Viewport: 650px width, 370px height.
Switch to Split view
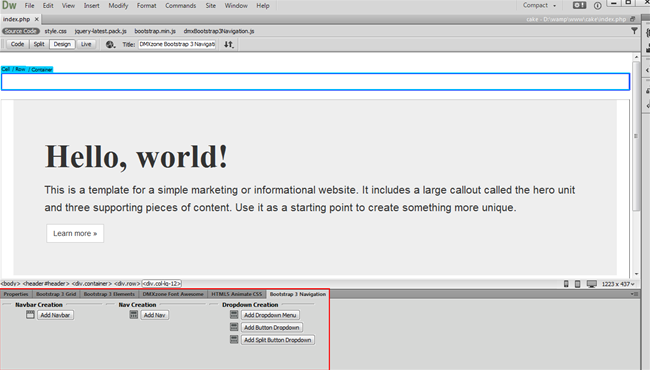(39, 44)
